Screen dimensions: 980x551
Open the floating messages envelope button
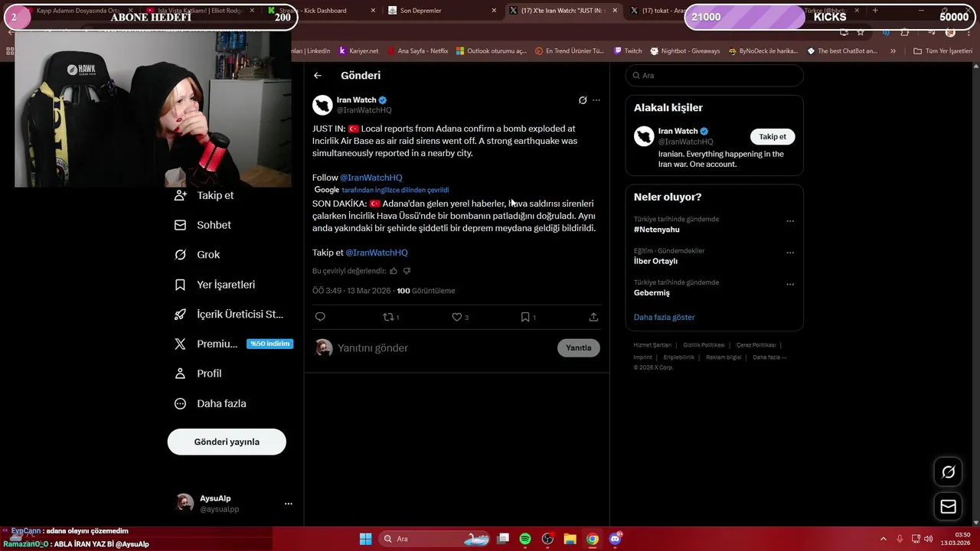coord(948,507)
